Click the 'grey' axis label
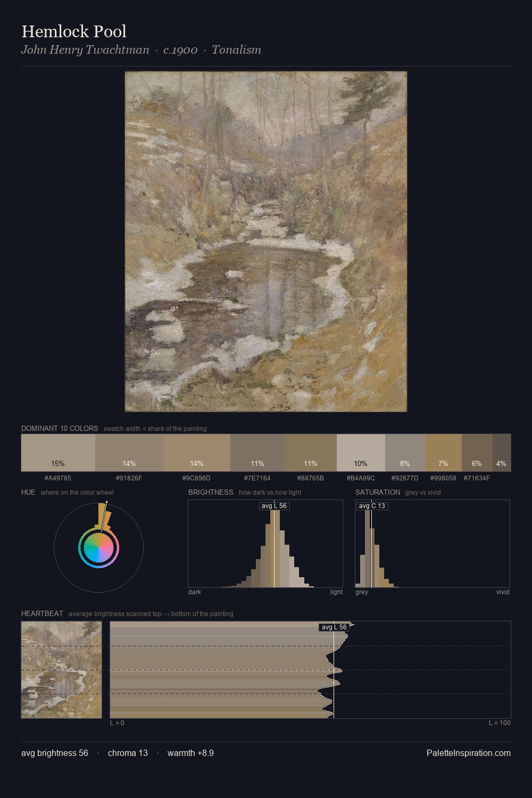This screenshot has width=532, height=798. pos(362,592)
